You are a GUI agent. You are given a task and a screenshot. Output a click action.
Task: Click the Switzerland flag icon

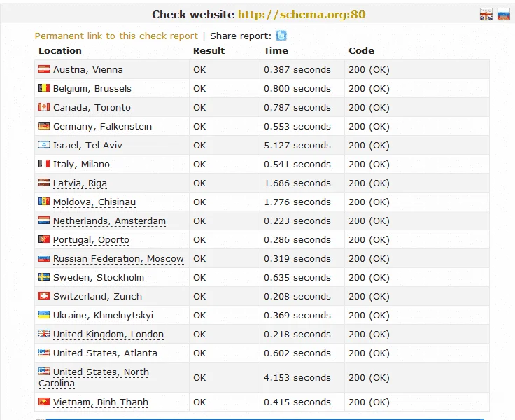(x=44, y=296)
